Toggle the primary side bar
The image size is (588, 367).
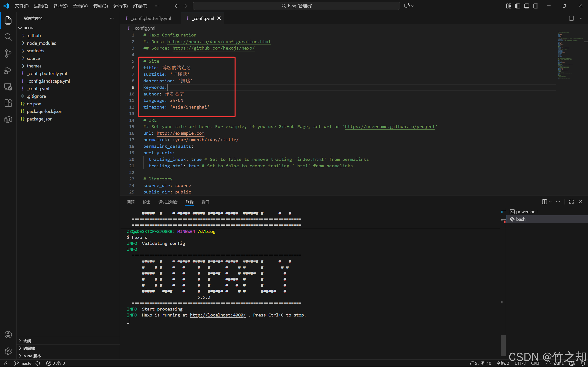click(x=517, y=6)
